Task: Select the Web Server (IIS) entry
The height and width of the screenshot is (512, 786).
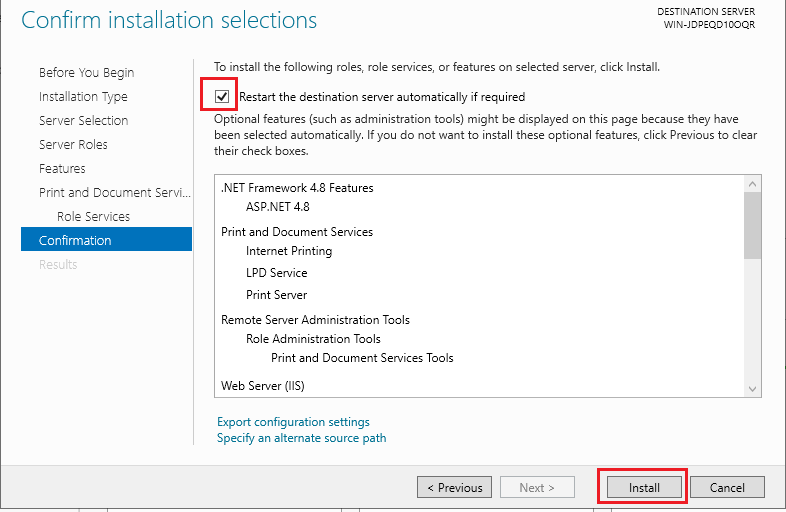Action: [263, 386]
